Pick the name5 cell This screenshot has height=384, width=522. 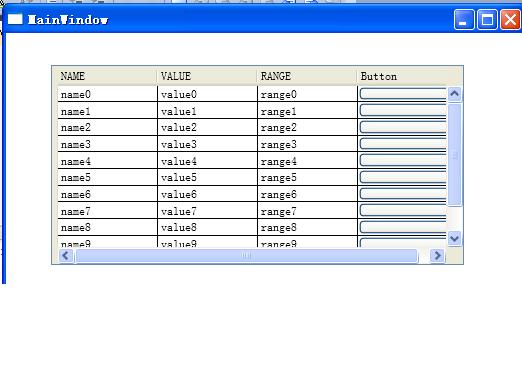(107, 177)
